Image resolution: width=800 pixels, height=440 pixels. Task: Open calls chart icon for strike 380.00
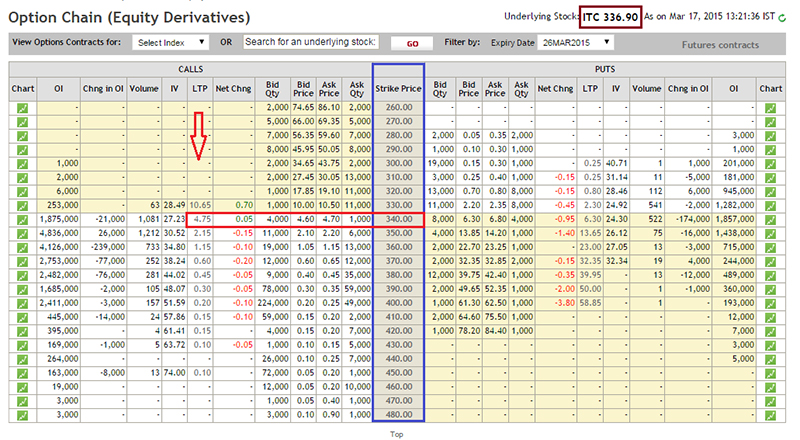tap(22, 276)
